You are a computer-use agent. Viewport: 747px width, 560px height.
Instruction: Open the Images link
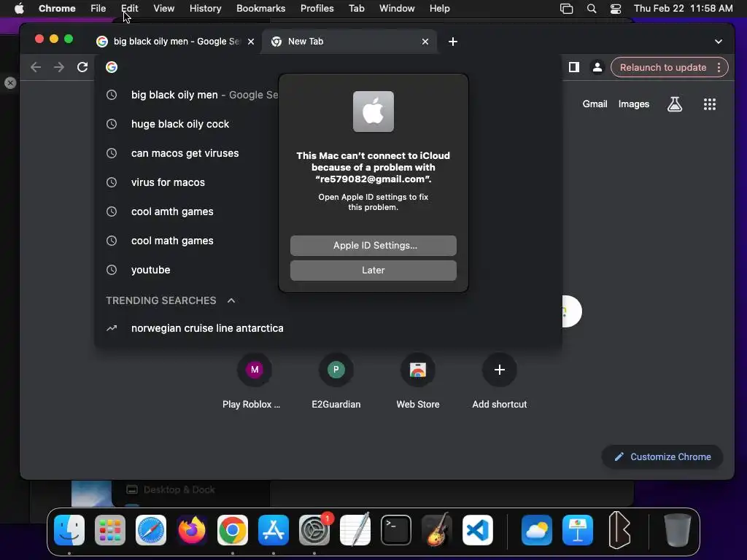(634, 104)
